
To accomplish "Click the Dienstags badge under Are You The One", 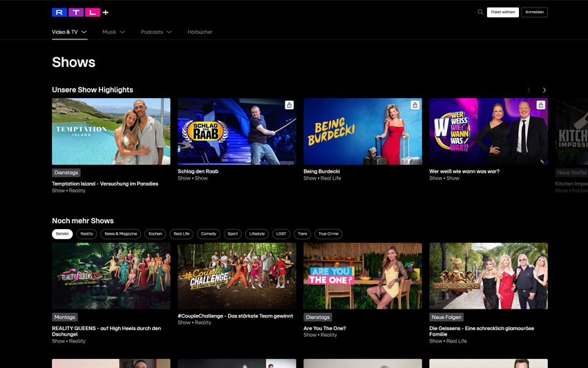I will (x=318, y=317).
